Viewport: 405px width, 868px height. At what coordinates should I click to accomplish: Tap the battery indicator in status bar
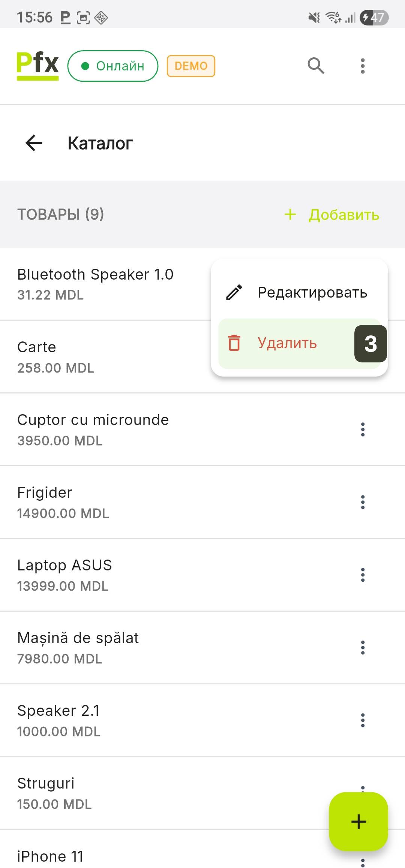(374, 18)
